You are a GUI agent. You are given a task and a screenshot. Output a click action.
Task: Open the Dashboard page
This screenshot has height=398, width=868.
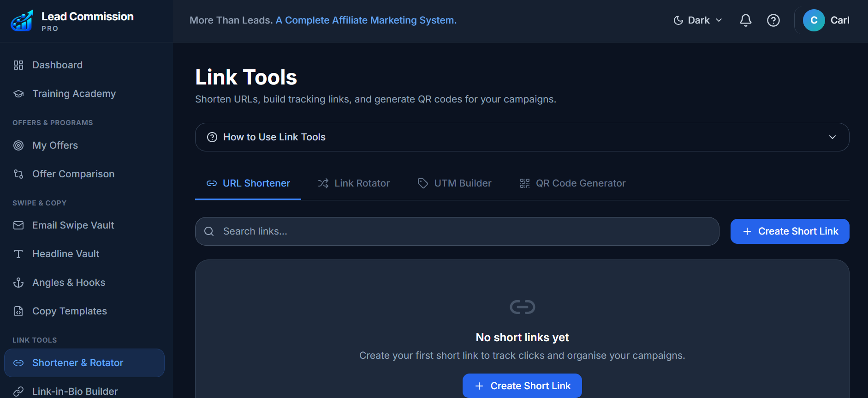[84, 65]
